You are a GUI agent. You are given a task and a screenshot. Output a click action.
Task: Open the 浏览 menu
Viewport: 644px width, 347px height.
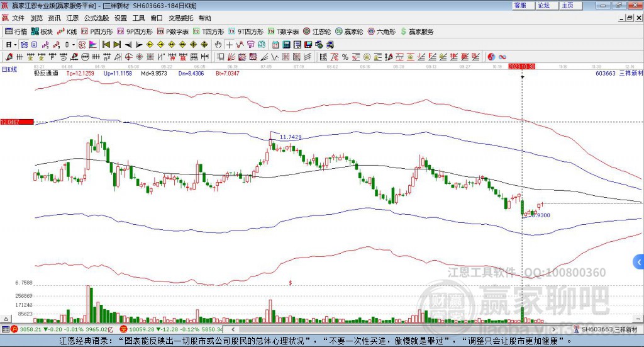point(36,18)
